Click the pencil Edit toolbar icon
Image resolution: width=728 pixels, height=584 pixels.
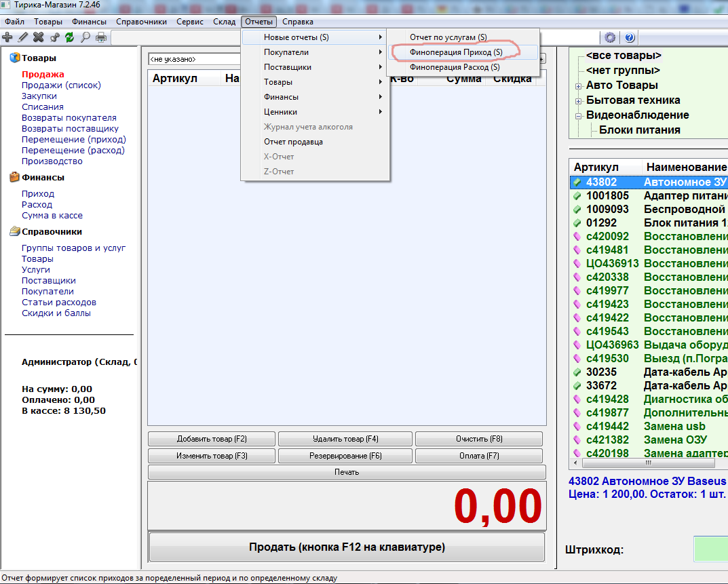point(23,37)
